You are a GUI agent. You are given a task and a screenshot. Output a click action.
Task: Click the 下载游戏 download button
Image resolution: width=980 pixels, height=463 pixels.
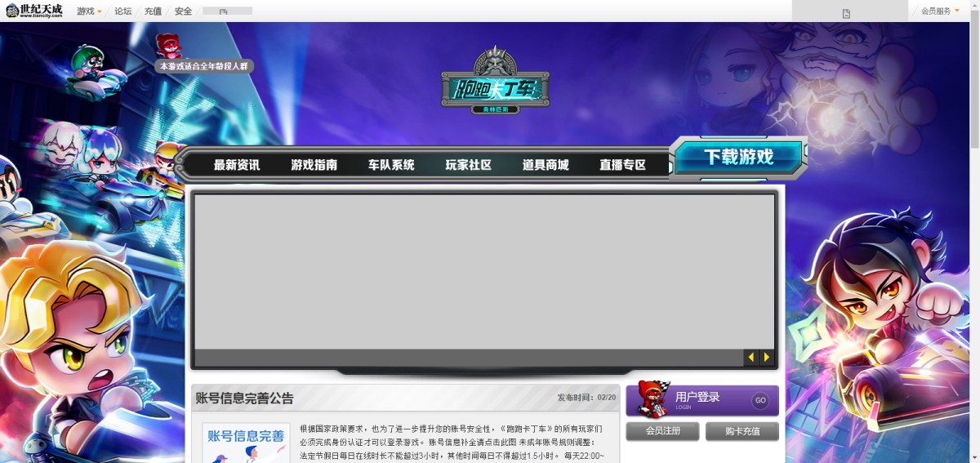click(738, 157)
